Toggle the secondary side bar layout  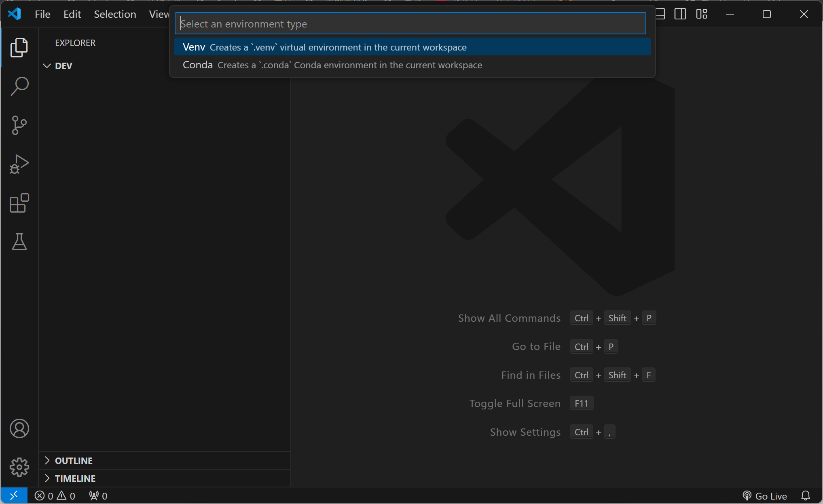pyautogui.click(x=680, y=14)
